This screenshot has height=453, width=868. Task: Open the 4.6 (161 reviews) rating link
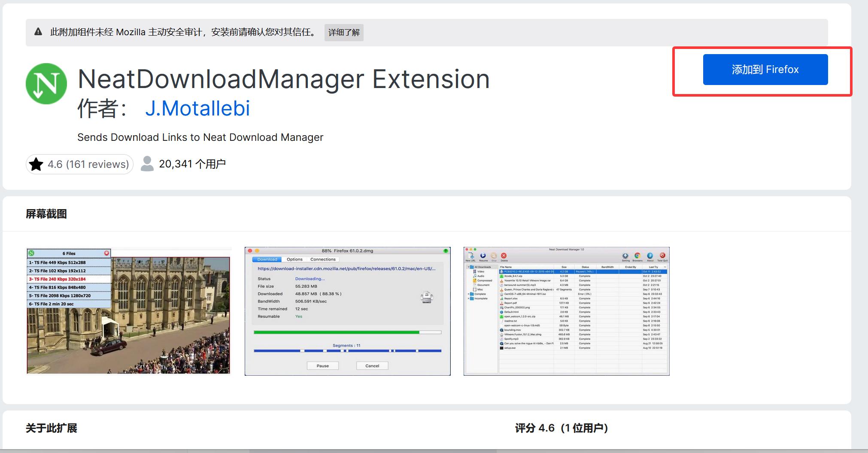79,164
